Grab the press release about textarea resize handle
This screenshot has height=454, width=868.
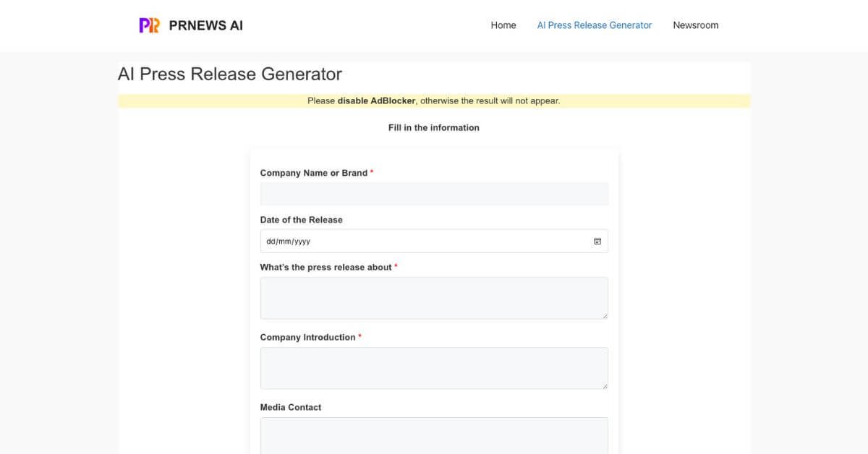pyautogui.click(x=605, y=315)
